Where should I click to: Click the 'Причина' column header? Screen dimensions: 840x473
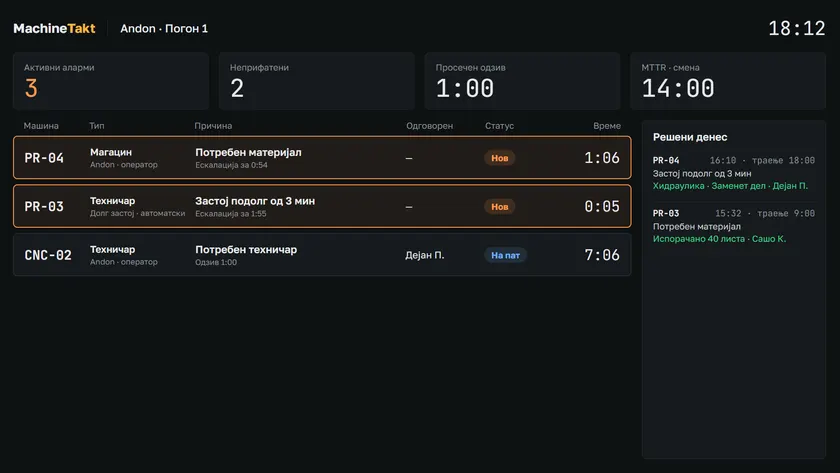click(x=213, y=126)
